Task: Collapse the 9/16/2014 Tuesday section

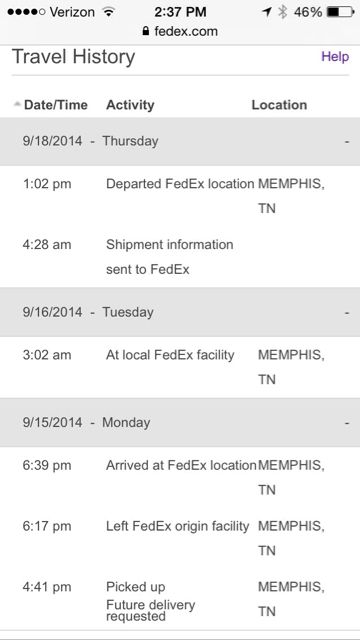Action: pos(347,313)
